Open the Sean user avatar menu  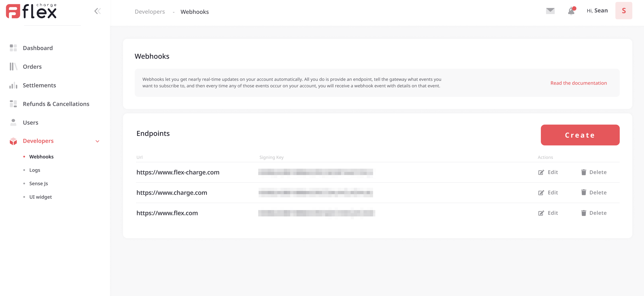point(624,11)
